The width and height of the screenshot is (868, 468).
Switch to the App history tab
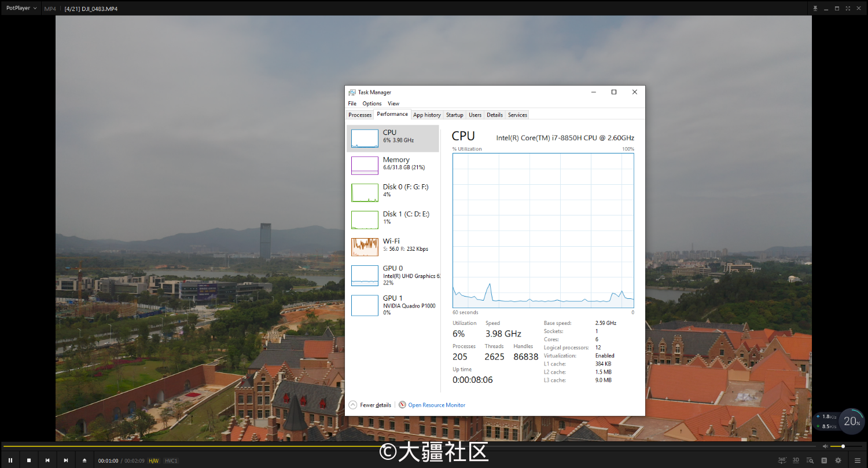point(427,115)
